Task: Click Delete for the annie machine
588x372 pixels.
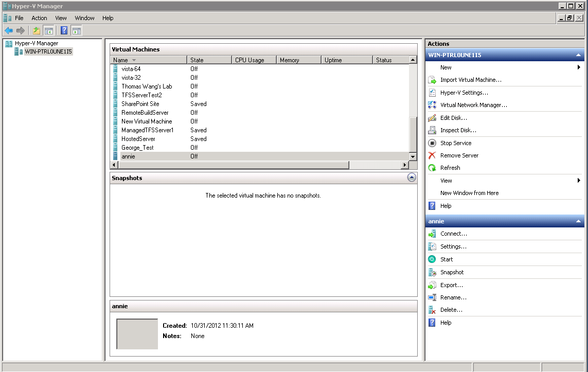Action: (451, 310)
